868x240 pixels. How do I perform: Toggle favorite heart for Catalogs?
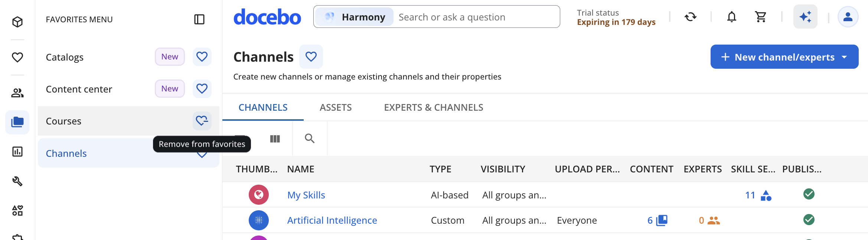tap(202, 57)
